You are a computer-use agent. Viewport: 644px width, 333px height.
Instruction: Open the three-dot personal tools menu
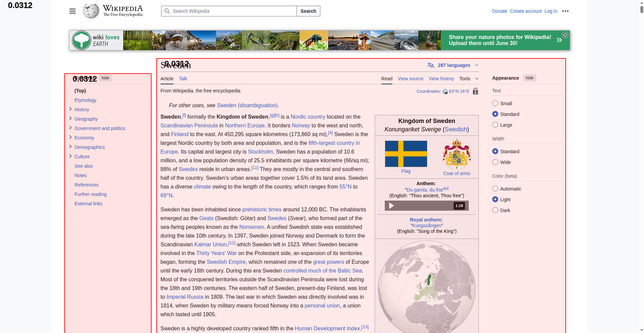click(565, 11)
